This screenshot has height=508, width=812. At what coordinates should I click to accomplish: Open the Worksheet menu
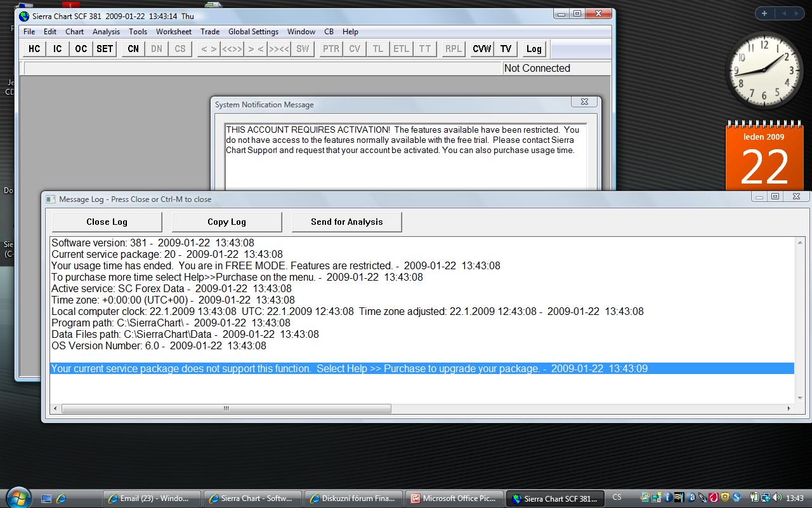click(174, 32)
